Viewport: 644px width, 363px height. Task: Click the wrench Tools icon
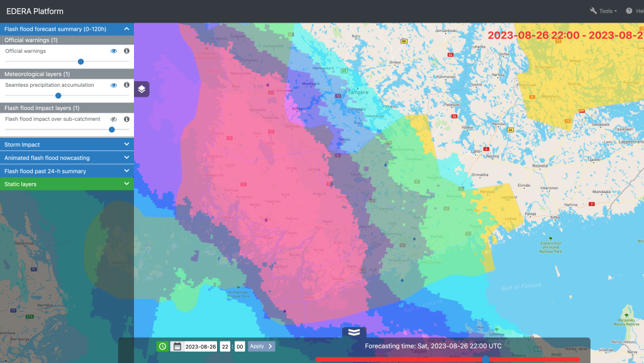tap(593, 11)
